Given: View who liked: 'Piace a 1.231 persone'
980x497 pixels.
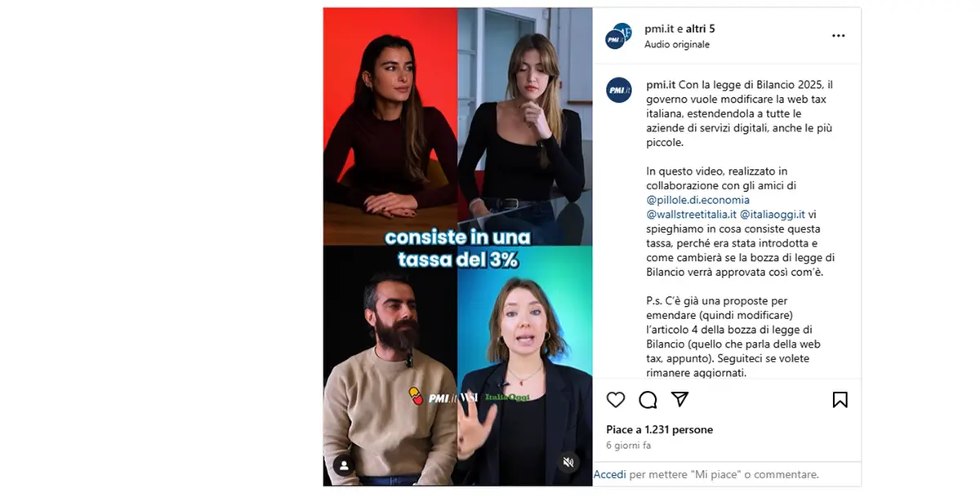Looking at the screenshot, I should tap(660, 429).
